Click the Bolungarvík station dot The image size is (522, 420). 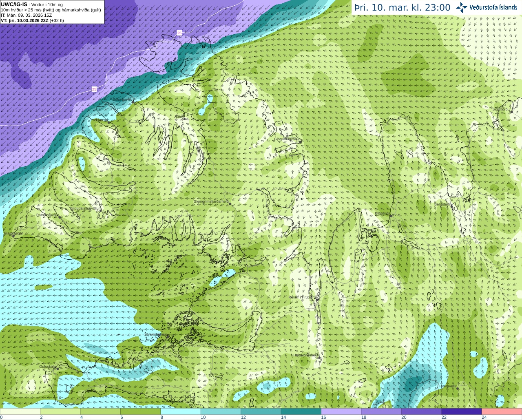click(x=133, y=103)
